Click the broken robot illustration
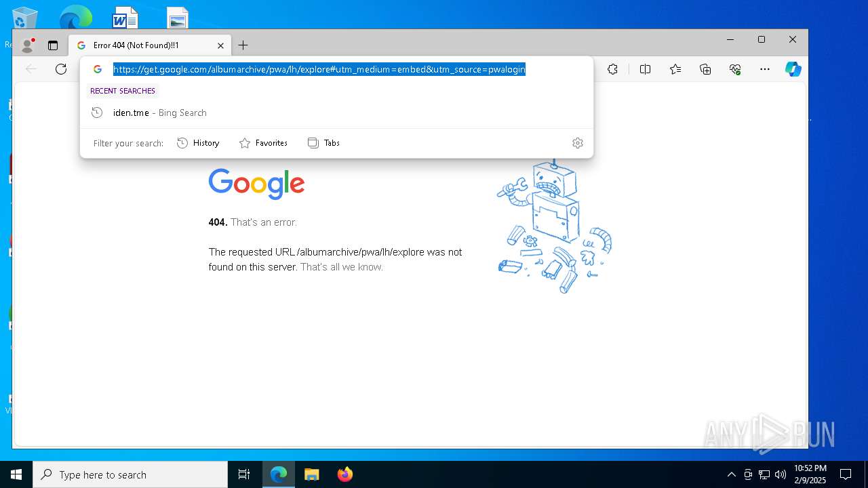Viewport: 868px width, 488px height. tap(554, 226)
